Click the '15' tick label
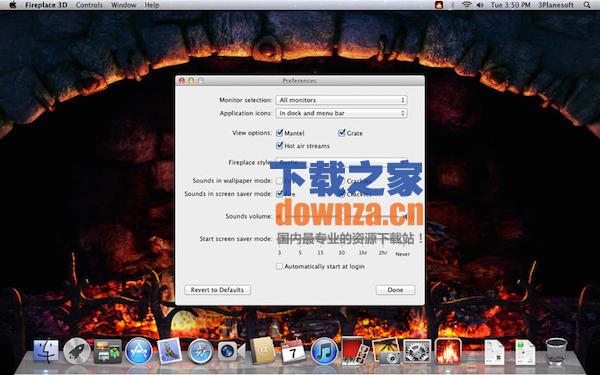The image size is (600, 375). [x=321, y=253]
